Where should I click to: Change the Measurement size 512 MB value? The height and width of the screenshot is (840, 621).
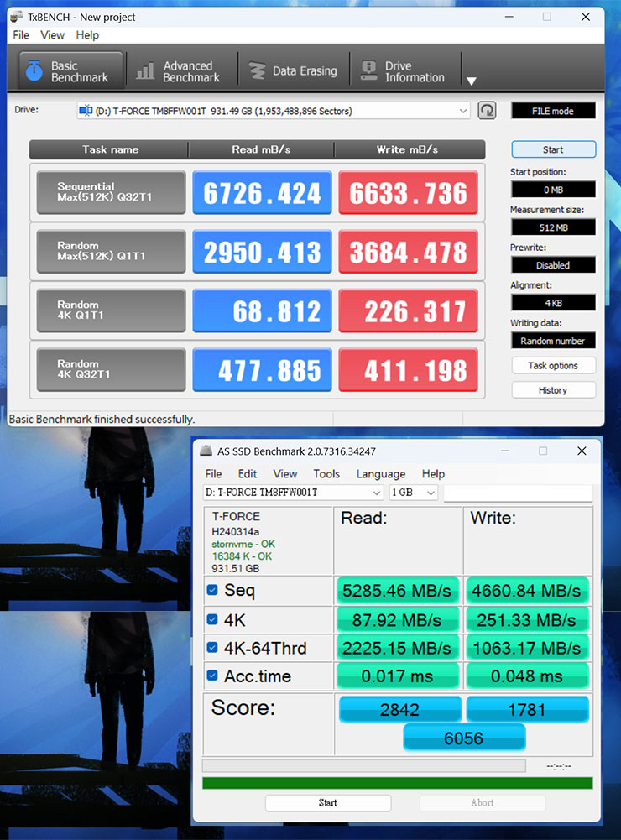553,227
